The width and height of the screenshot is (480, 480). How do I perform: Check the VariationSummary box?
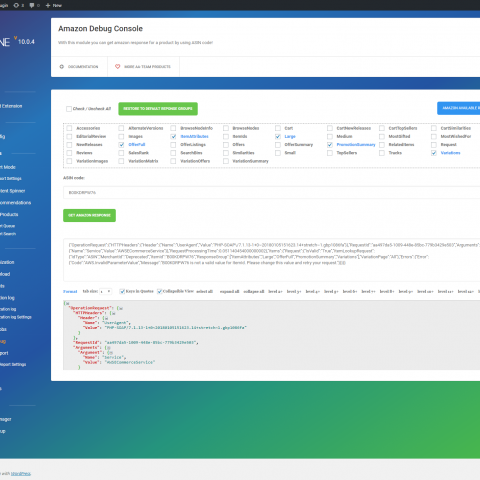point(226,161)
